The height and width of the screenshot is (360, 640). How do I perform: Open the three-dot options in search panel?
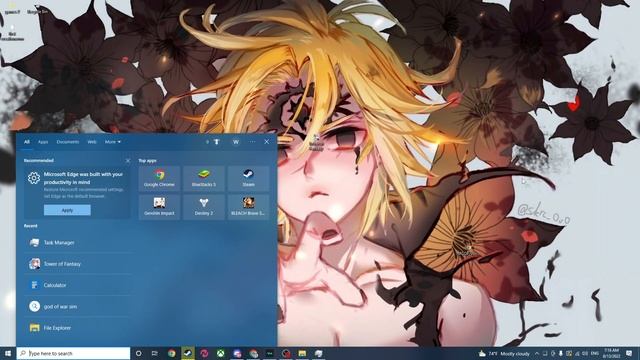click(252, 142)
